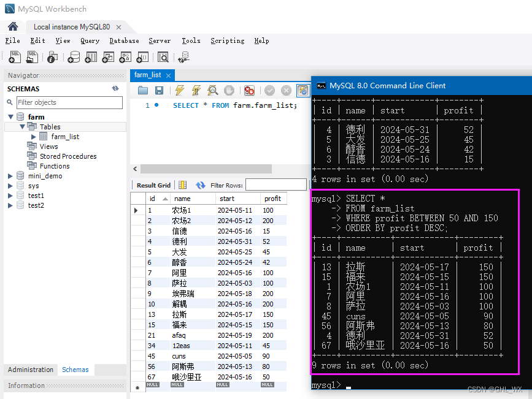Open the Tools menu
Screen dimensions: 532x399
click(x=191, y=40)
